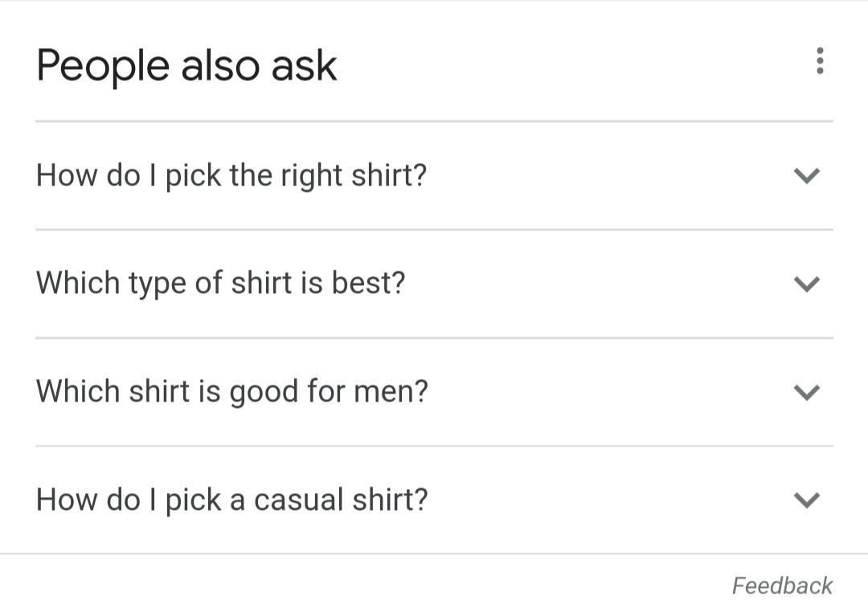Tap the text 'Which type of shirt is best?'
The width and height of the screenshot is (868, 616).
pyautogui.click(x=221, y=283)
